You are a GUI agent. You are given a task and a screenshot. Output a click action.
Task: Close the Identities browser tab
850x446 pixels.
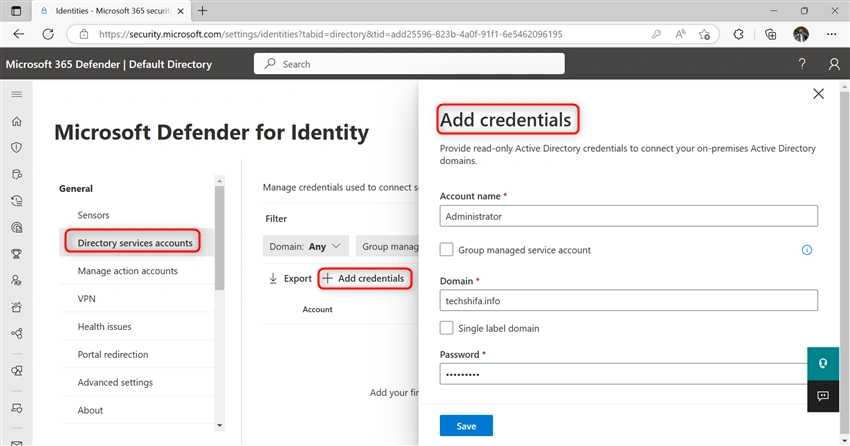click(x=181, y=11)
